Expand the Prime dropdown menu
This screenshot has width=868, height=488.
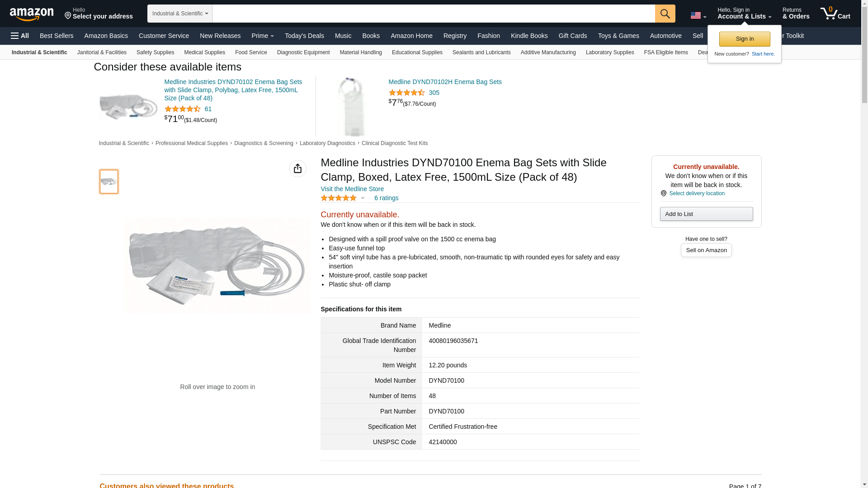(263, 36)
